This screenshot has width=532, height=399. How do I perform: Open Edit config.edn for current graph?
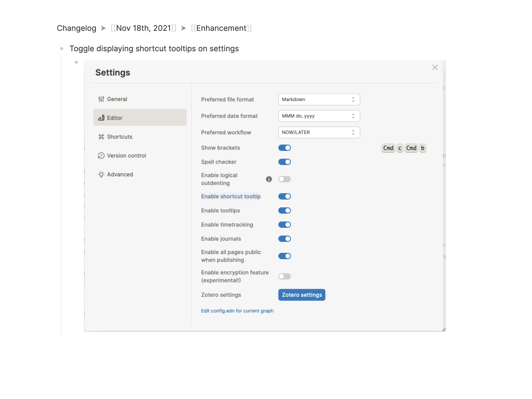(237, 311)
